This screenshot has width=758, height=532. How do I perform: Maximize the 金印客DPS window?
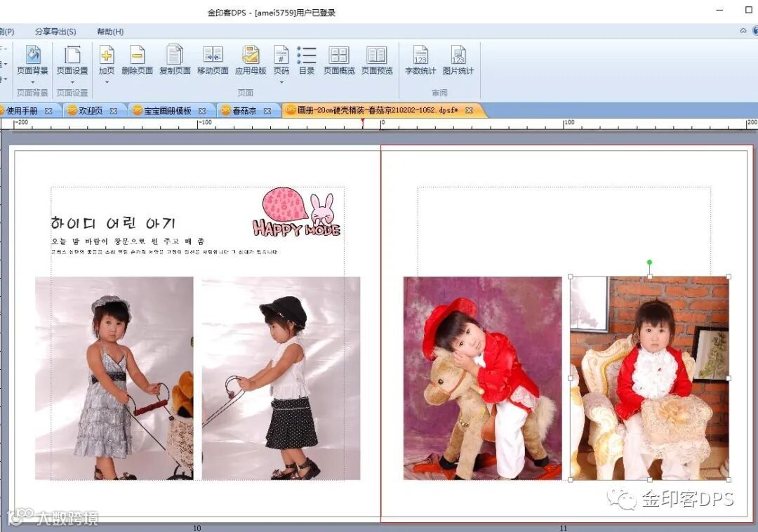pos(749,10)
